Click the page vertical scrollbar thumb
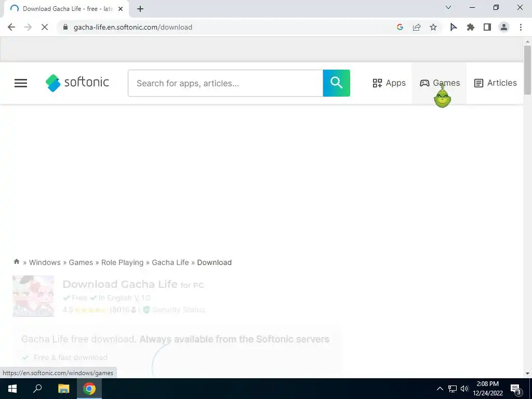 (527, 70)
